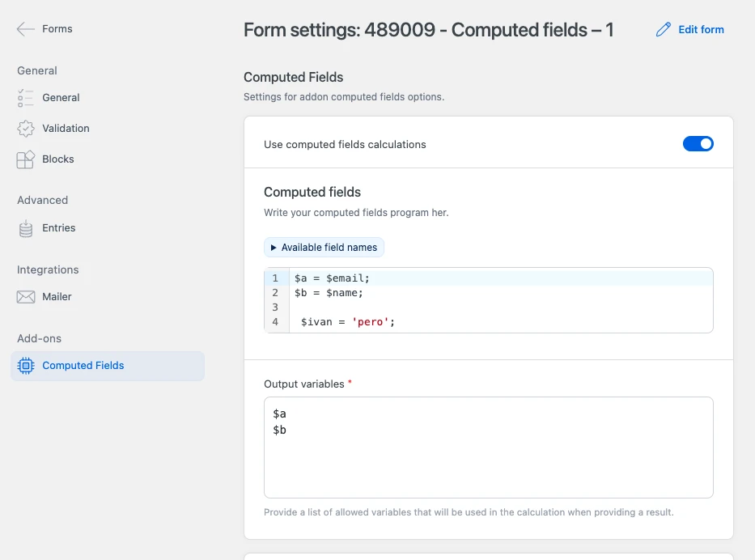This screenshot has height=560, width=755.
Task: Place cursor on the $ivan code line
Action: [x=486, y=322]
